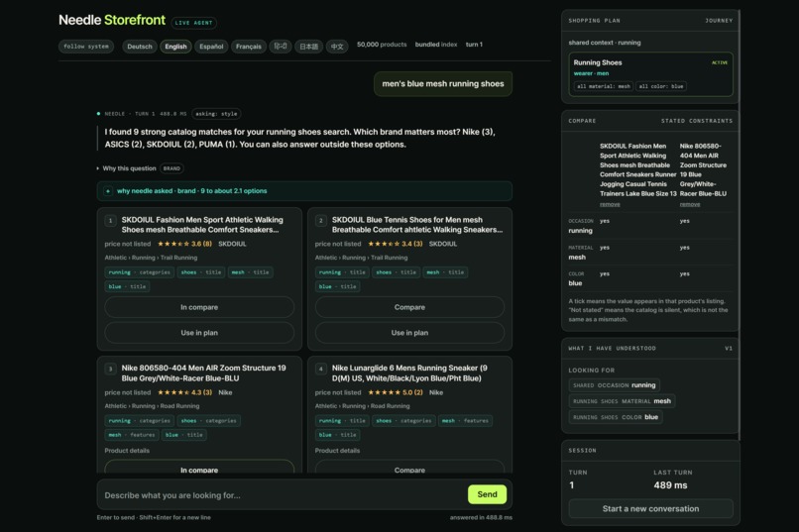The width and height of the screenshot is (799, 532).
Task: Use SKDOIUL Blue Tennis Shoes in plan
Action: coord(409,333)
